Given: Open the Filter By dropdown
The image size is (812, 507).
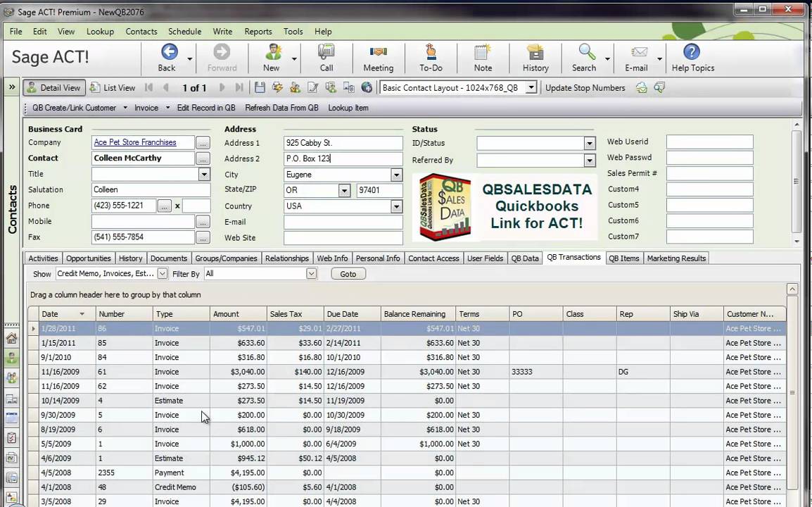Looking at the screenshot, I should click(311, 274).
